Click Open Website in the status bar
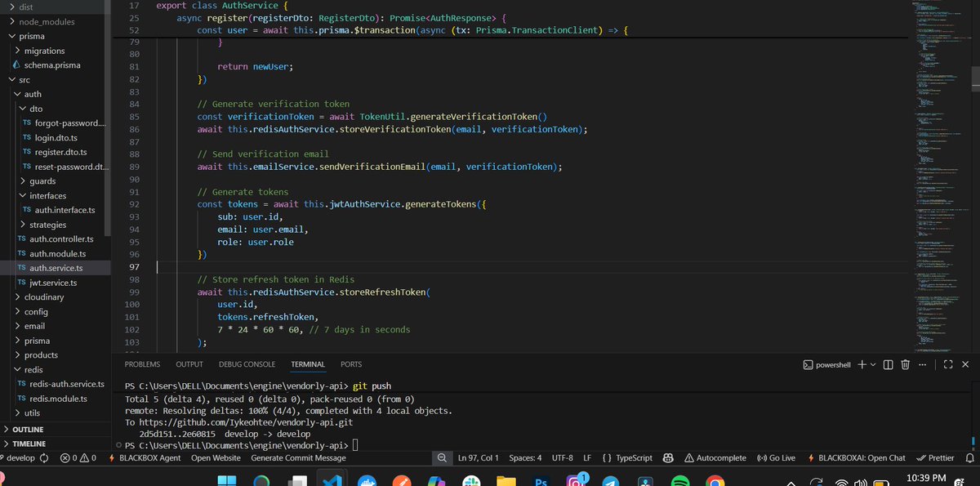The image size is (980, 486). point(216,458)
